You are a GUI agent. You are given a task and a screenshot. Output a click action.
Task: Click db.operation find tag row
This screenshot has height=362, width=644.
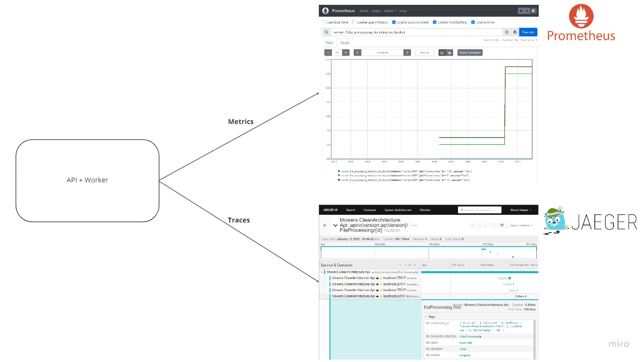click(479, 349)
